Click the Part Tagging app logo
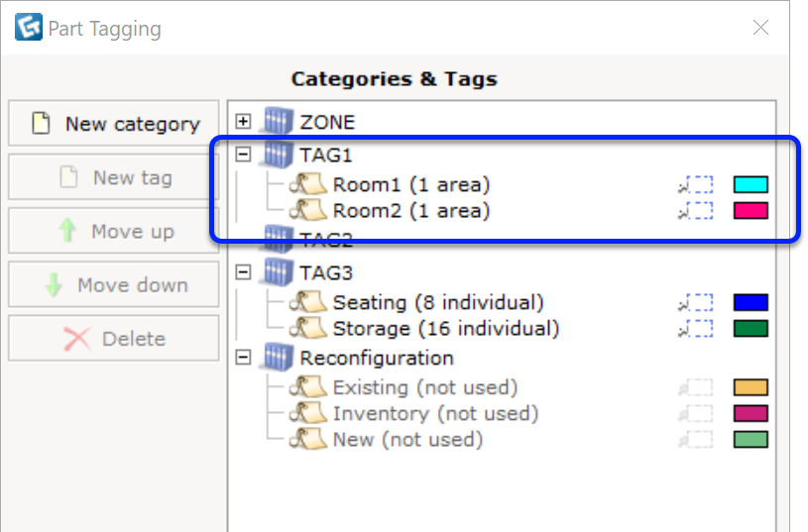Viewport: 808px width, 532px height. [29, 27]
